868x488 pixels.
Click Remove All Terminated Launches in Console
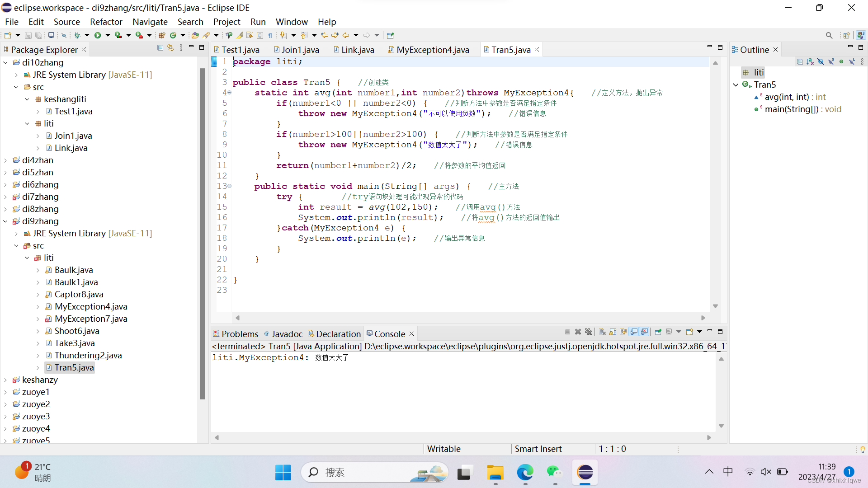click(x=588, y=332)
